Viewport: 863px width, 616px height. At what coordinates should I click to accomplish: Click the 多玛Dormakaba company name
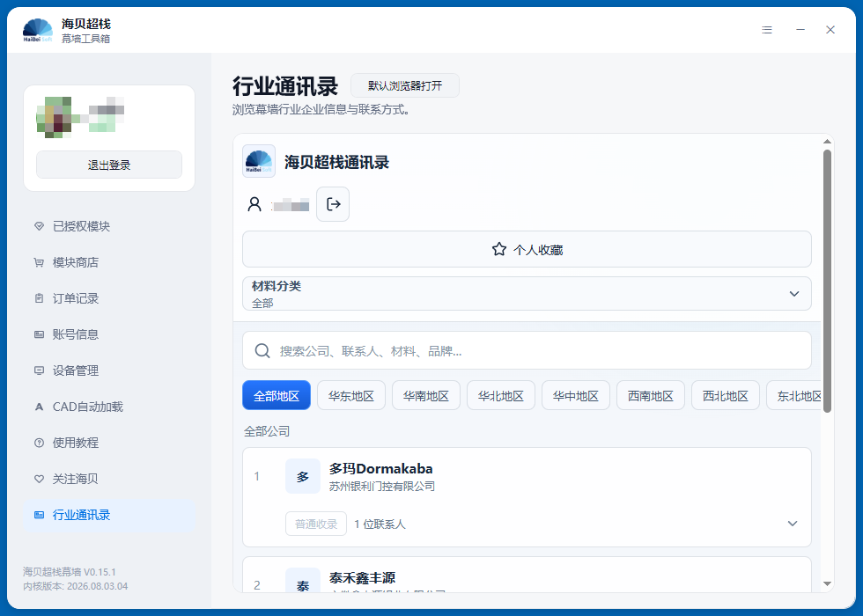380,468
